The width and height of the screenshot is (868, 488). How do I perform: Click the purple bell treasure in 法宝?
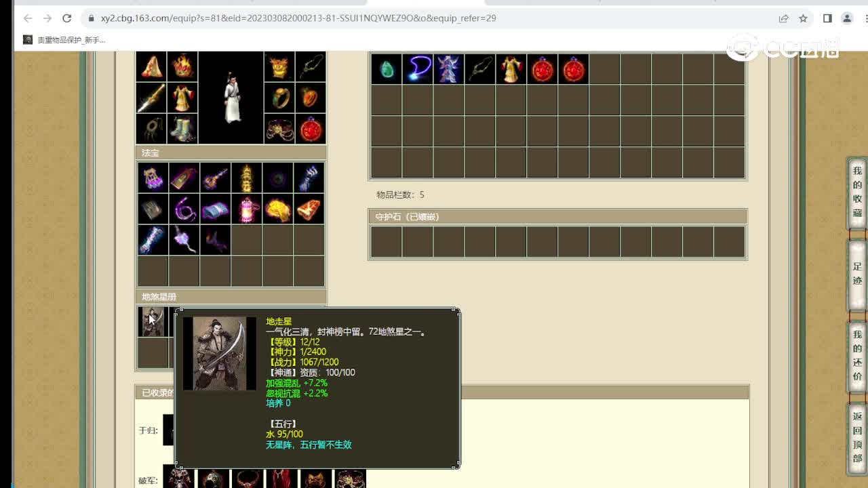tap(153, 178)
